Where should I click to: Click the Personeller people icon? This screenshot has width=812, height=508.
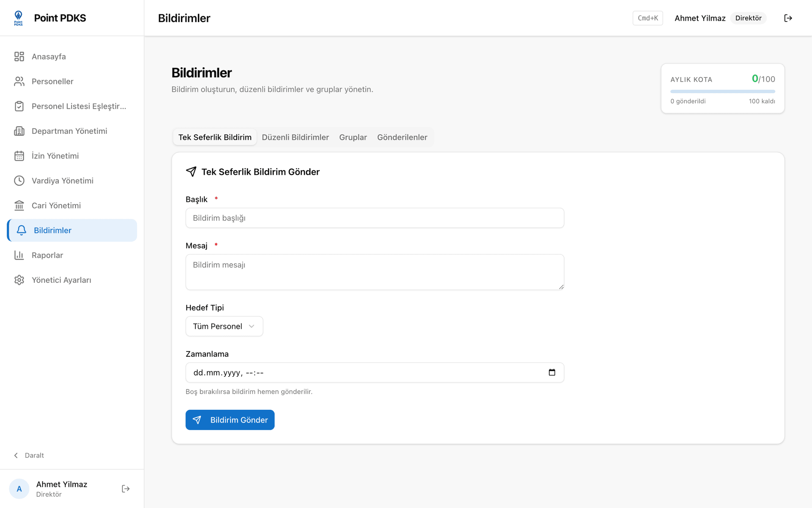click(19, 81)
